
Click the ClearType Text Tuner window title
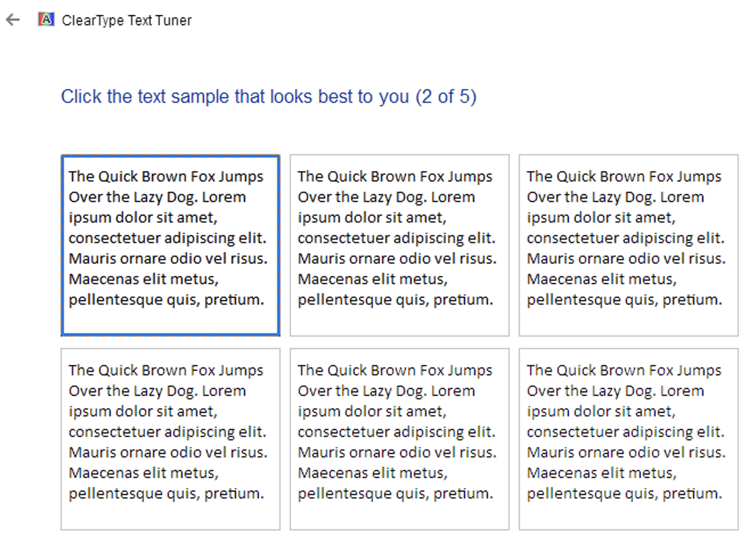click(x=127, y=21)
